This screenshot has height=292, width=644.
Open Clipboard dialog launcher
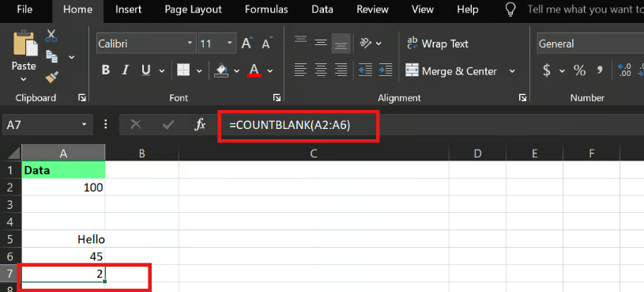[x=82, y=97]
